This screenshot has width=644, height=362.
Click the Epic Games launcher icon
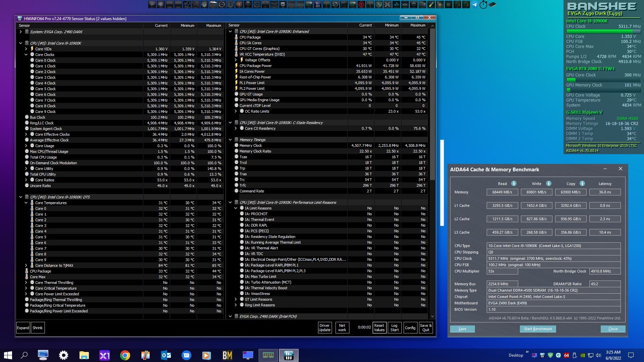[x=283, y=4]
